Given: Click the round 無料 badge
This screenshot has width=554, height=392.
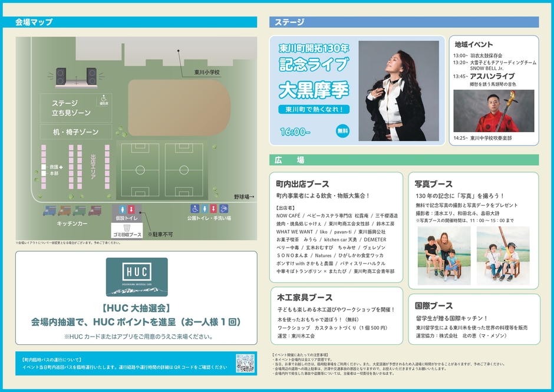Looking at the screenshot, I should pos(342,131).
